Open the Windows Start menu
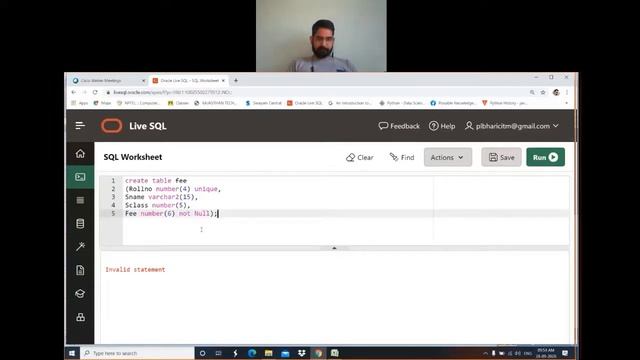Image resolution: width=640 pixels, height=360 pixels. click(72, 353)
